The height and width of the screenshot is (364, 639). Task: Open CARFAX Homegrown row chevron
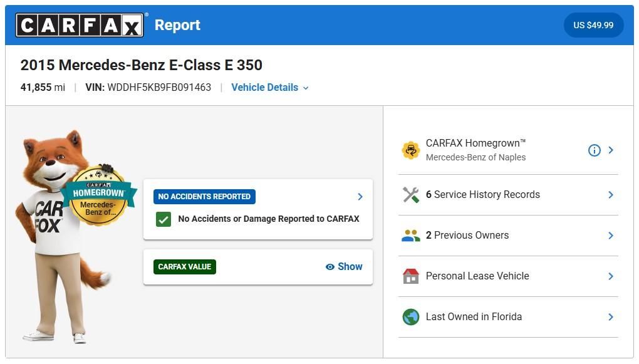click(610, 150)
